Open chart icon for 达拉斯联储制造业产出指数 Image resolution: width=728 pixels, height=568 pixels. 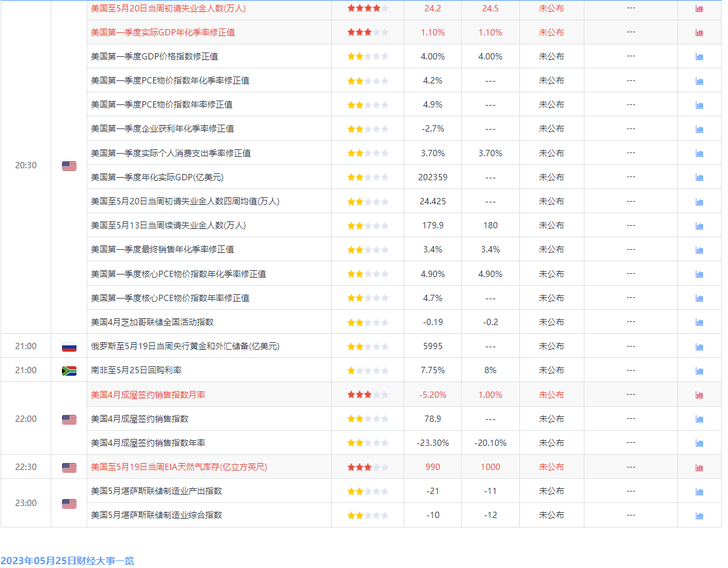699,491
